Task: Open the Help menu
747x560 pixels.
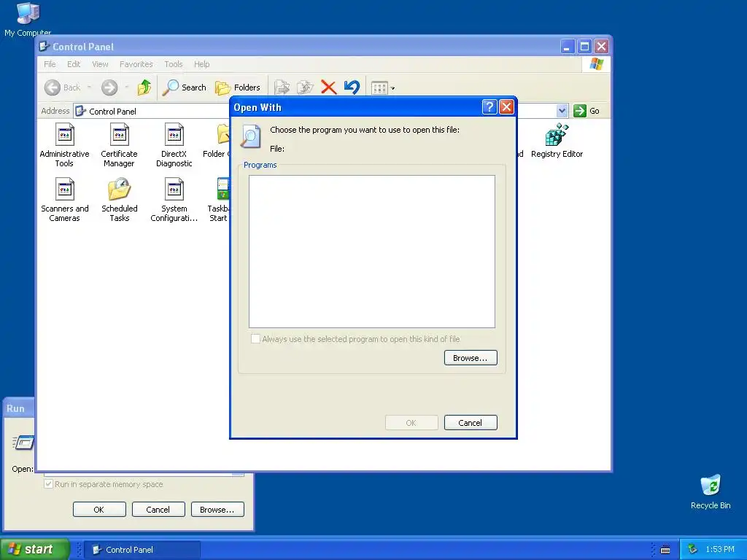Action: pos(201,64)
